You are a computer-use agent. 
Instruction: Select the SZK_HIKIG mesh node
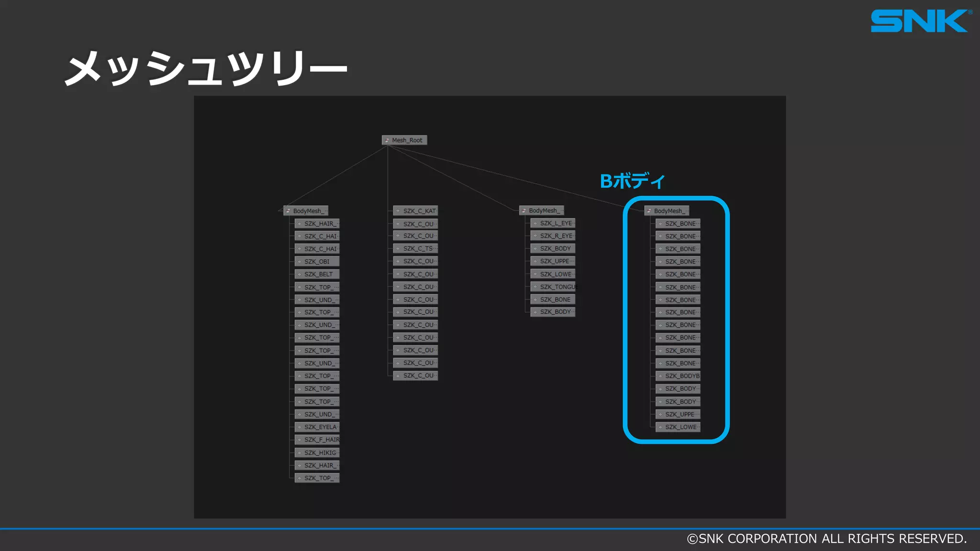(320, 452)
